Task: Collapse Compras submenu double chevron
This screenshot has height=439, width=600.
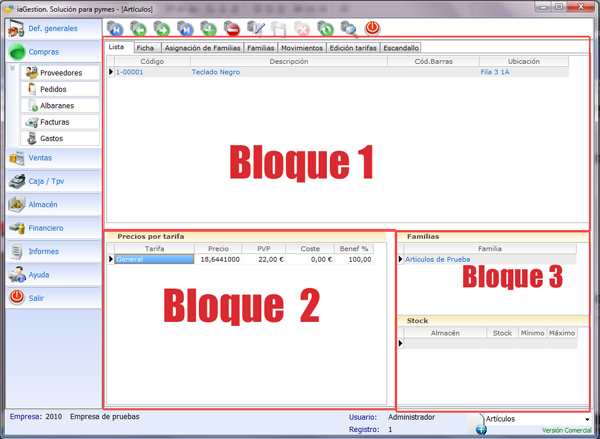Action: [x=12, y=68]
